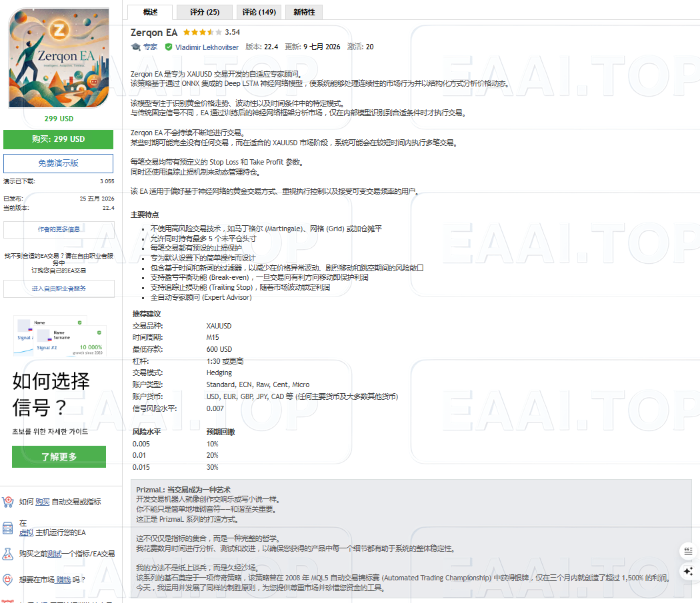Click the Zerqon EA star rating
The height and width of the screenshot is (603, 700).
(x=202, y=32)
